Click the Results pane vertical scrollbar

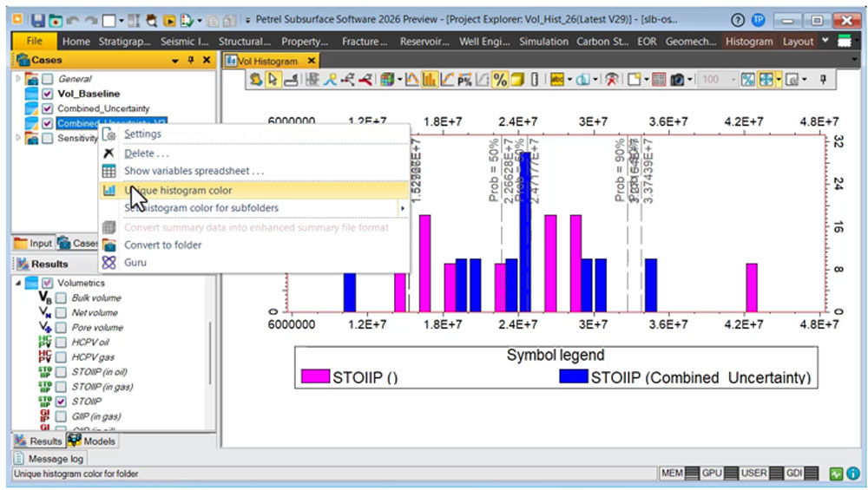(210, 353)
